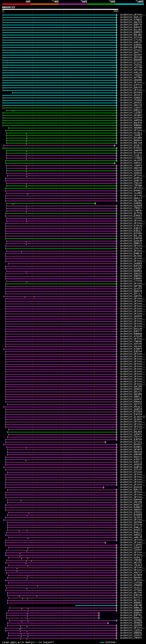
Task: Click UniRef100_Q01BJ3 hit label
Action: click(x=131, y=146)
